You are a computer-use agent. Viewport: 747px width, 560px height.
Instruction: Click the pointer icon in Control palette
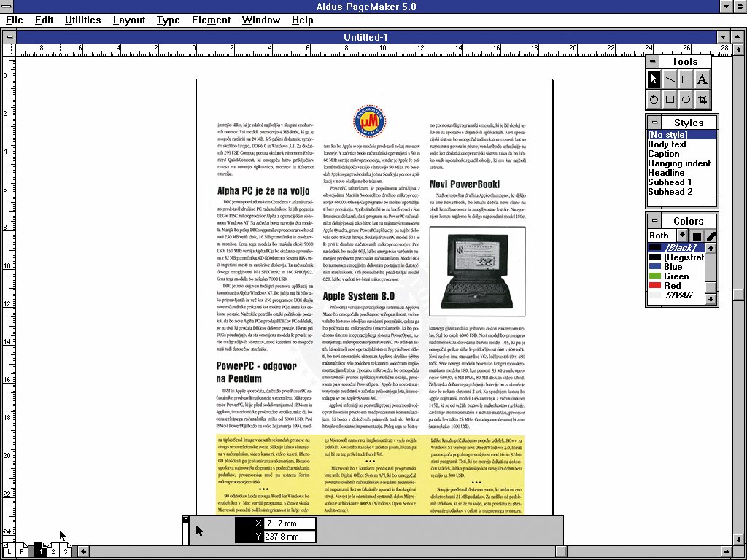point(199,531)
